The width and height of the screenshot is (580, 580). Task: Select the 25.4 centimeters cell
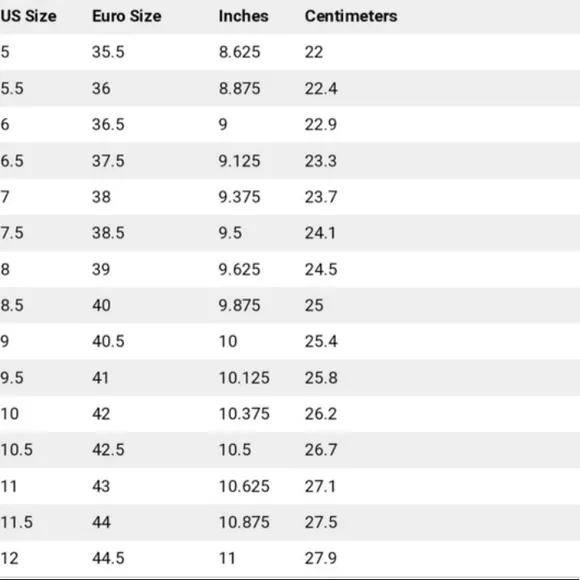321,341
